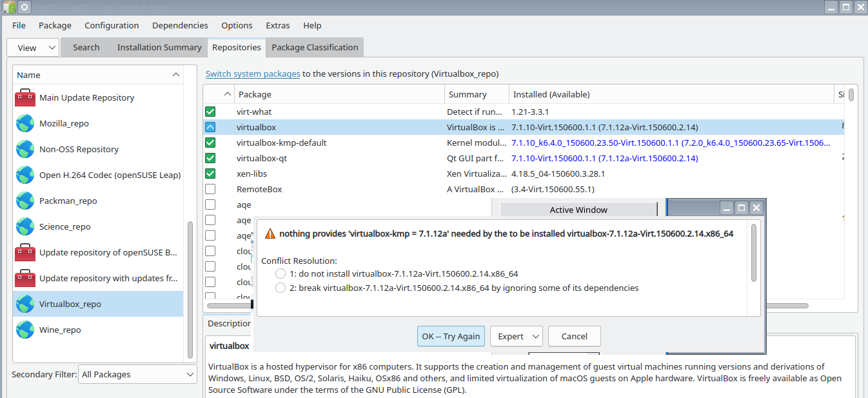The height and width of the screenshot is (398, 868).
Task: Click the Mozilla_repo globe icon
Action: pyautogui.click(x=25, y=123)
